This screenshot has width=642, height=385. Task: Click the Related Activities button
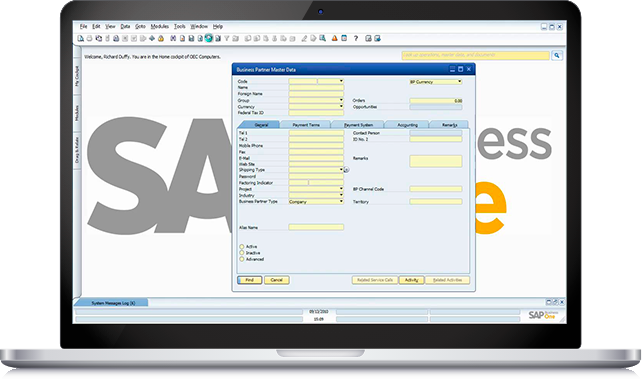448,280
